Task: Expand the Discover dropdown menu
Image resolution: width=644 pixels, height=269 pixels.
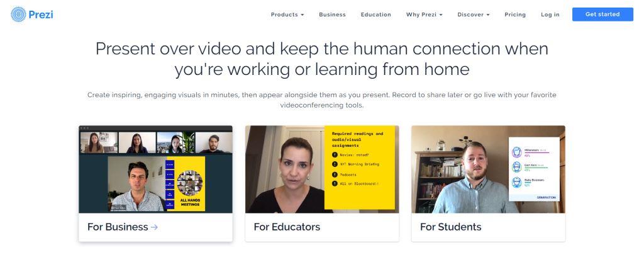Action: coord(474,14)
